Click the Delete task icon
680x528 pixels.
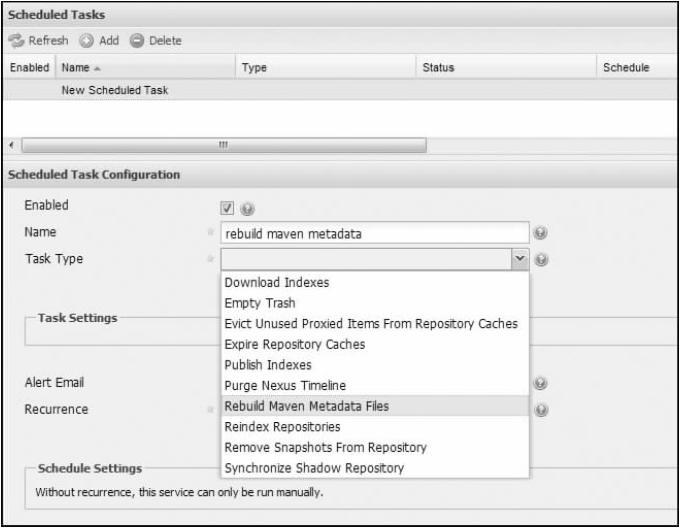(137, 40)
